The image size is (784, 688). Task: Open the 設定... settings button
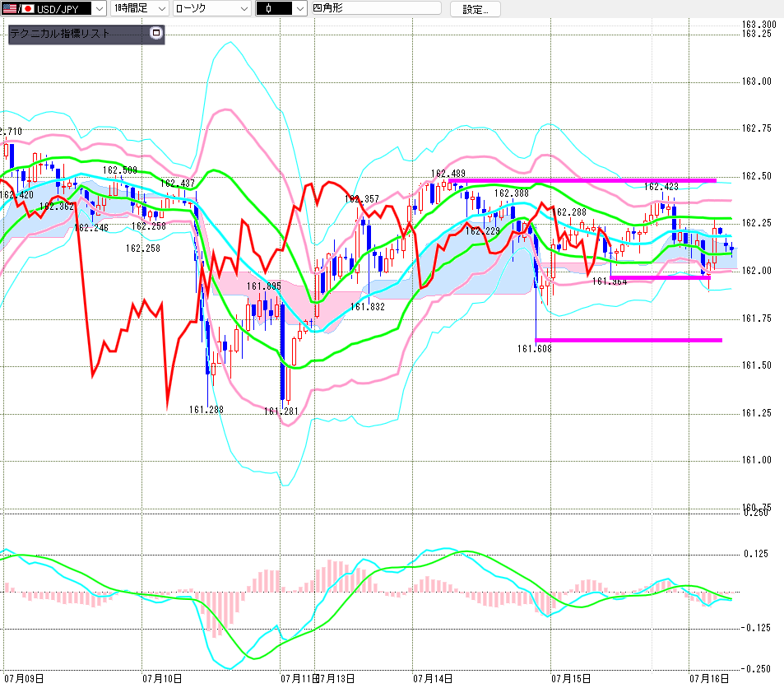475,9
